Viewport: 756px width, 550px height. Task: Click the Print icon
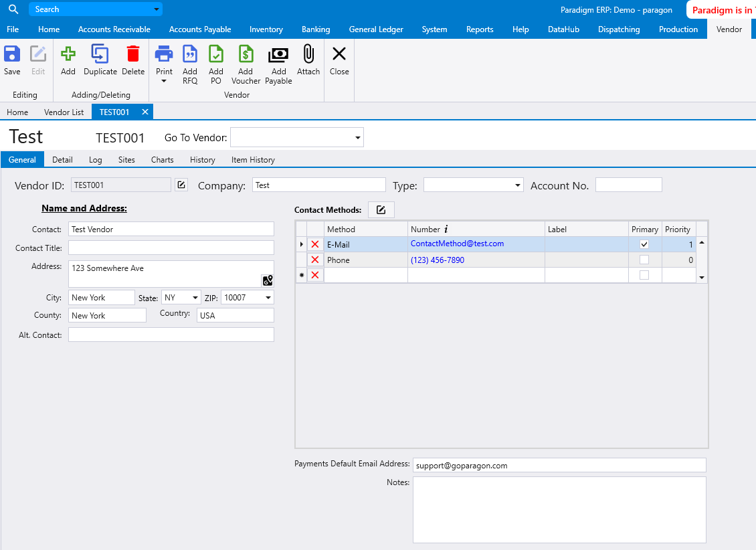(x=164, y=54)
